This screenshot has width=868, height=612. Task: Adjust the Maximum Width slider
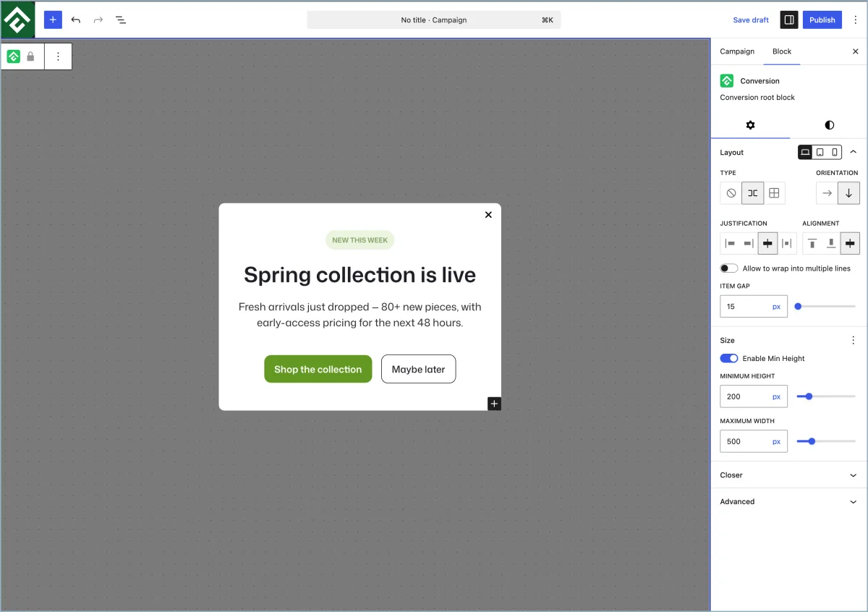coord(826,441)
